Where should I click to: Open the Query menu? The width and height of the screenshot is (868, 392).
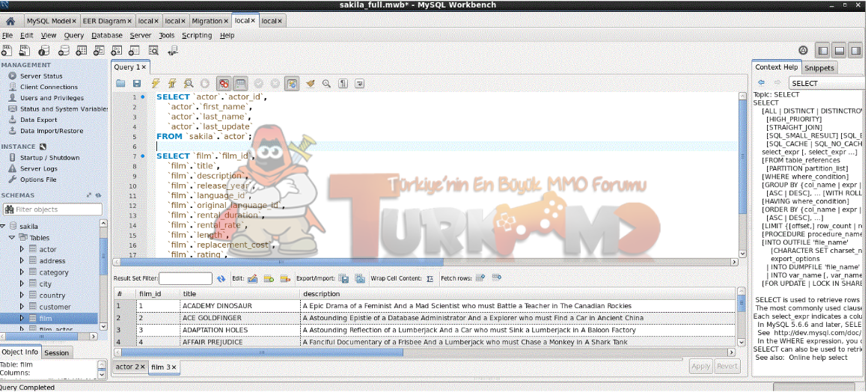(73, 35)
